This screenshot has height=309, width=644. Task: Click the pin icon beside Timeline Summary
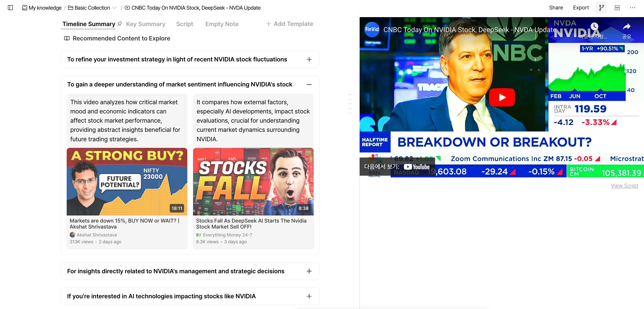[120, 24]
